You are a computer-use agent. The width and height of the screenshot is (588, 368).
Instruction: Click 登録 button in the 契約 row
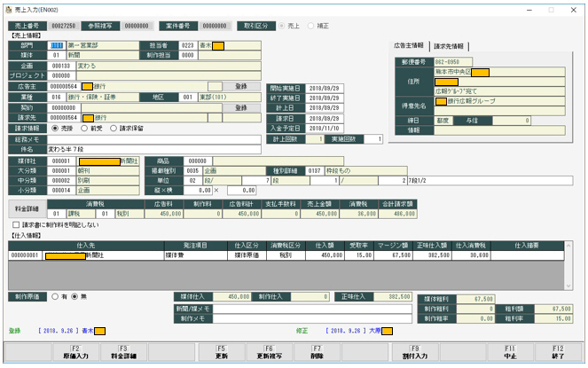[x=241, y=107]
